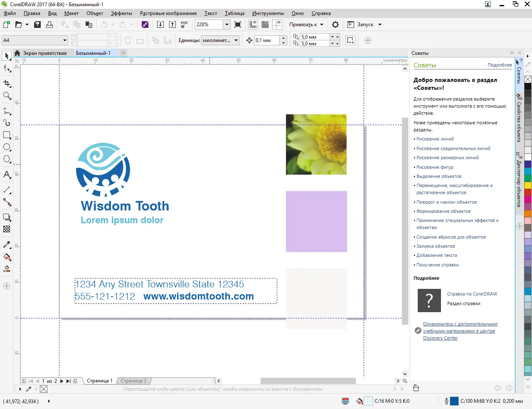Open Справка по CorelDRAW link
The height and width of the screenshot is (409, 532).
[x=472, y=294]
